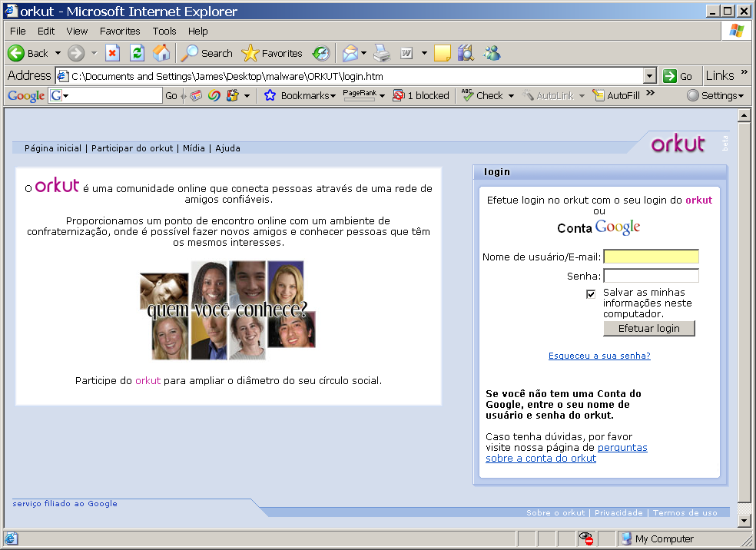
Task: Expand the Back button history dropdown
Action: coord(58,53)
